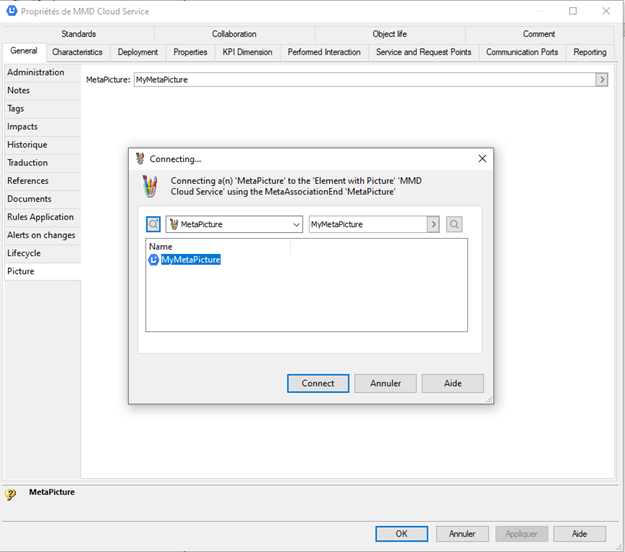Click the pencil cup icon in Connecting dialog header
This screenshot has height=552, width=625.
(150, 186)
